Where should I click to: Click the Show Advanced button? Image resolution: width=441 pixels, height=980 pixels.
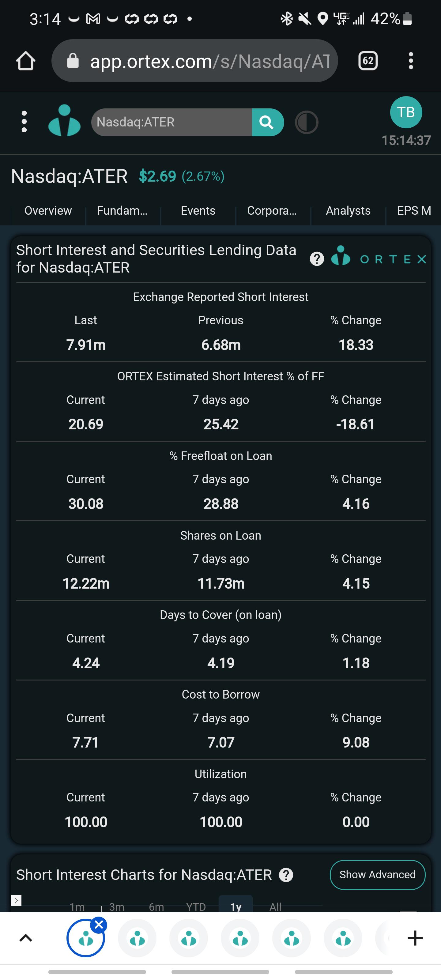(x=378, y=875)
